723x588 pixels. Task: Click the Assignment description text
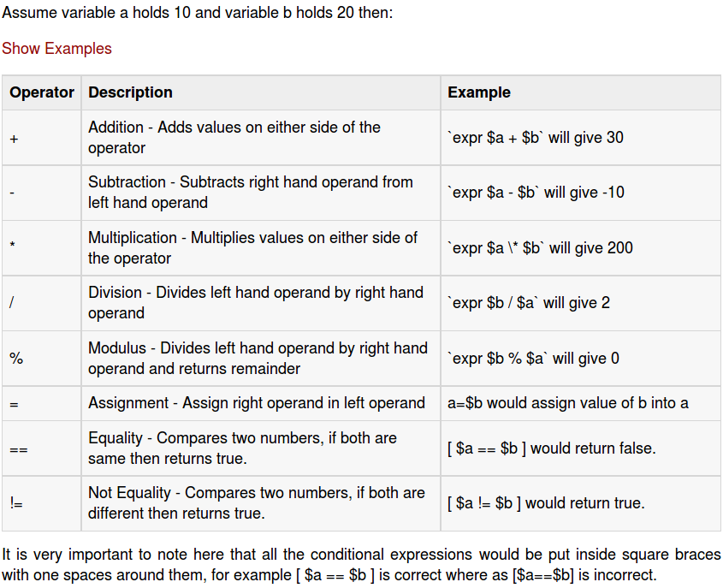(256, 403)
